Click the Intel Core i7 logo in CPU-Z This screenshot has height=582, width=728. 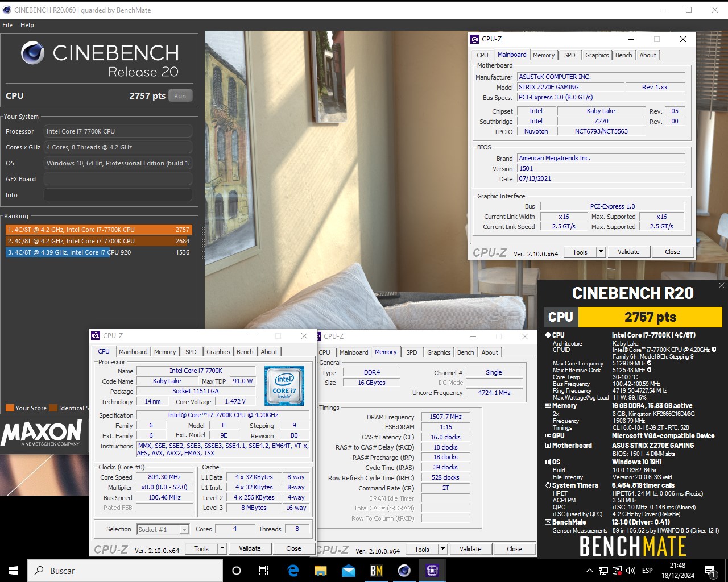pos(284,385)
